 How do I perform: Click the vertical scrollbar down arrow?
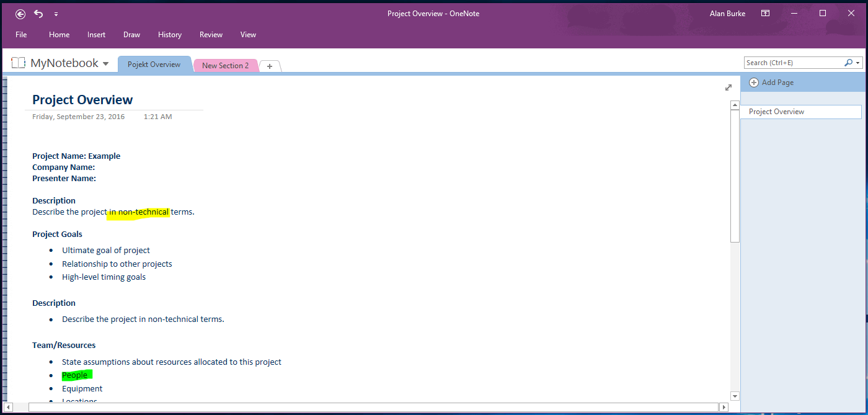(x=734, y=396)
